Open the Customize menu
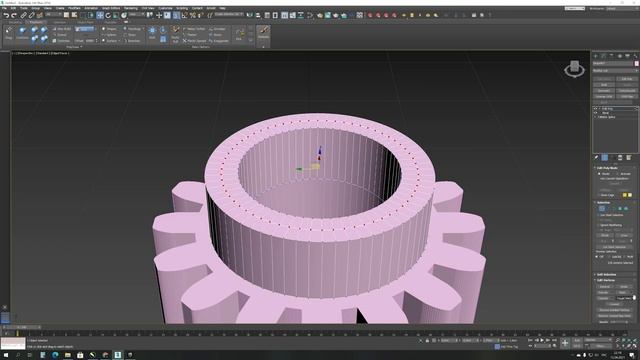 click(165, 8)
